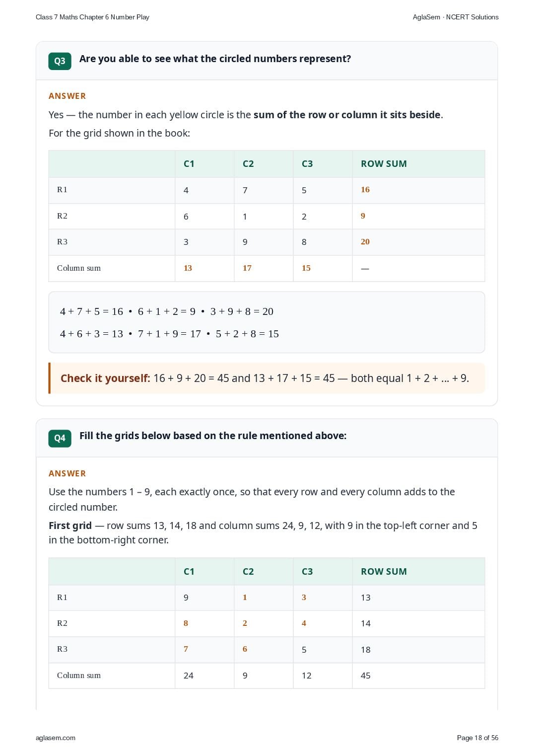Click total 45 in the second table
534x756 pixels.
pyautogui.click(x=366, y=676)
